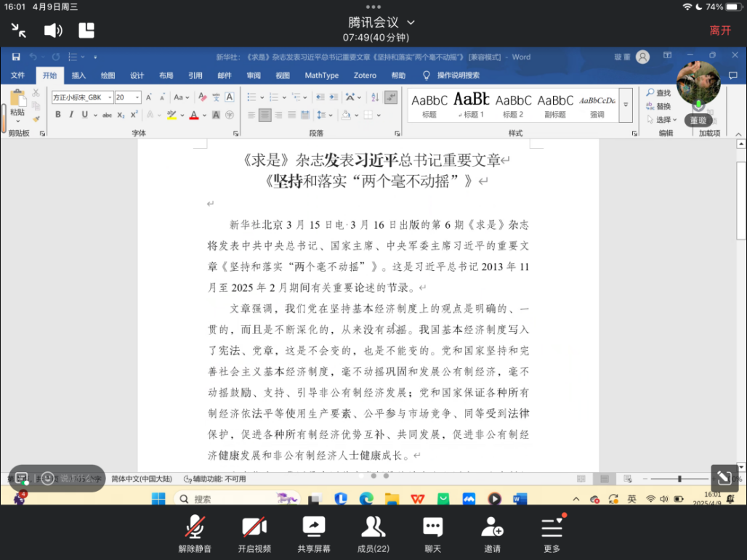Screen dimensions: 747x560
Task: Adjust the Word zoom slider
Action: [x=679, y=479]
